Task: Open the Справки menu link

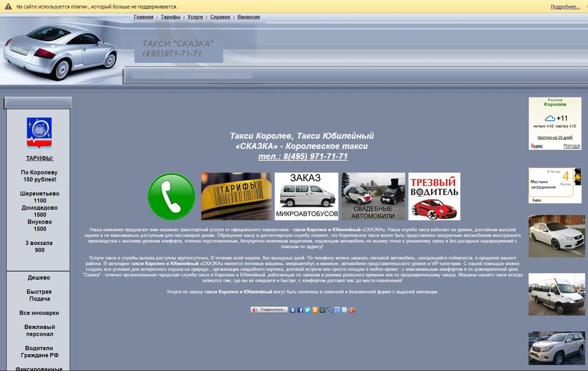Action: [x=220, y=17]
